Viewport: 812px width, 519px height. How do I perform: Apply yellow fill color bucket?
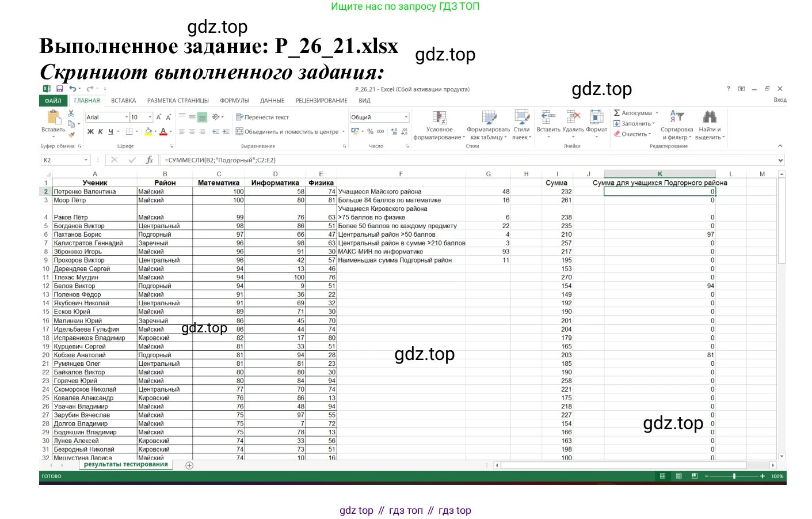[148, 132]
